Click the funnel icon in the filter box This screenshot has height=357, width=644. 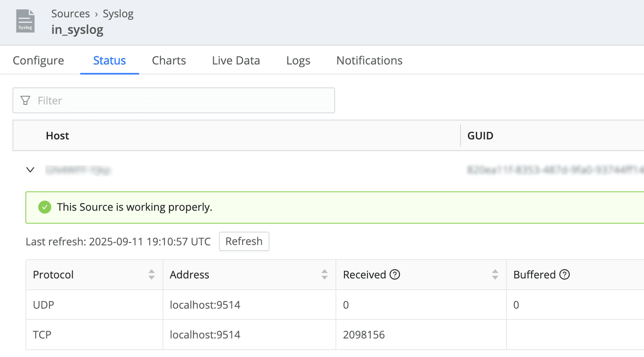coord(25,100)
